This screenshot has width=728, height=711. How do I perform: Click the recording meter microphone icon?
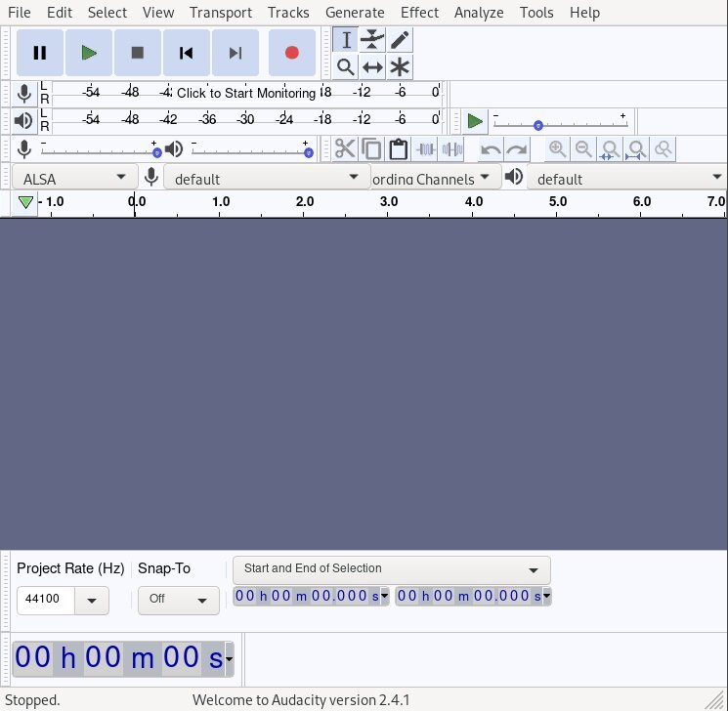click(24, 94)
